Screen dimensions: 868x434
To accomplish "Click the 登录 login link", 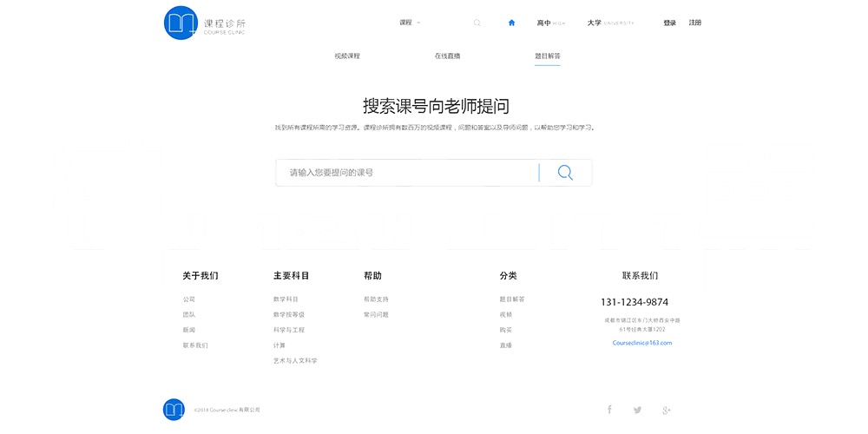I will 669,23.
